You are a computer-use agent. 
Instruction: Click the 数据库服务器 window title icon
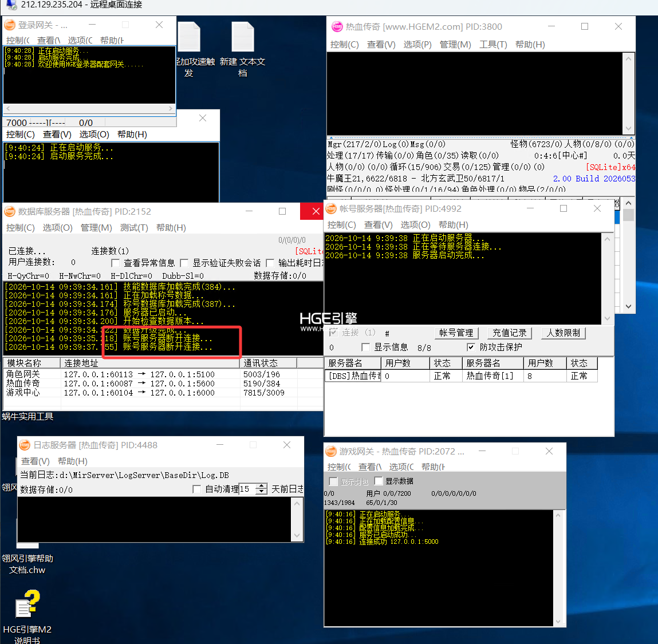click(x=10, y=211)
